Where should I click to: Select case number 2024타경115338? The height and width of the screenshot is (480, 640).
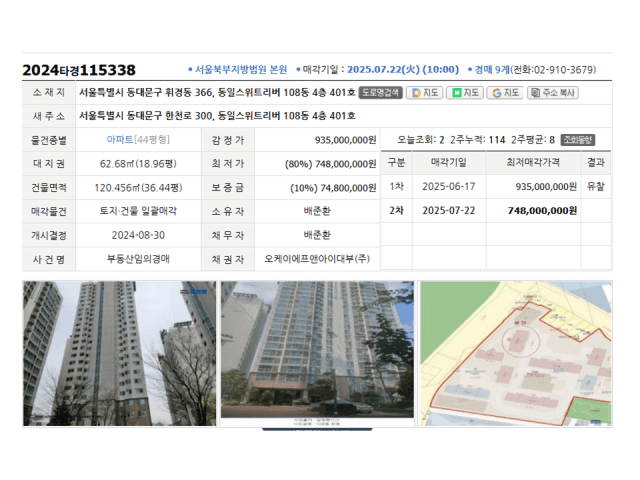point(79,70)
